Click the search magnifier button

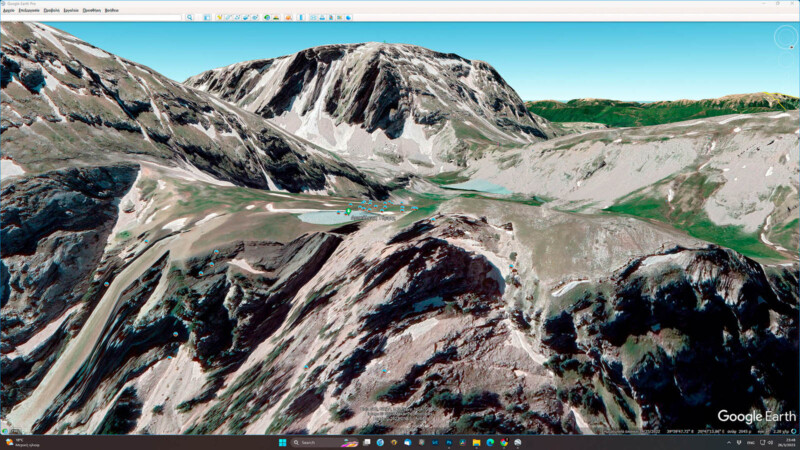(190, 17)
